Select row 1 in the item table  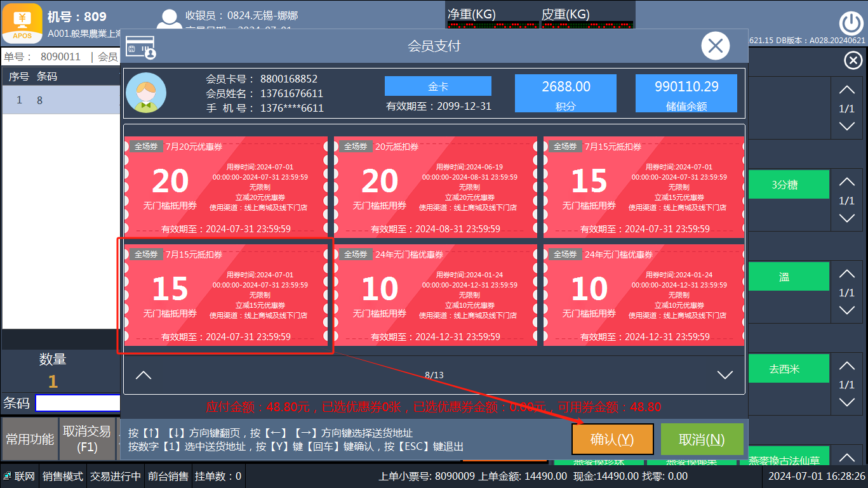click(x=60, y=100)
